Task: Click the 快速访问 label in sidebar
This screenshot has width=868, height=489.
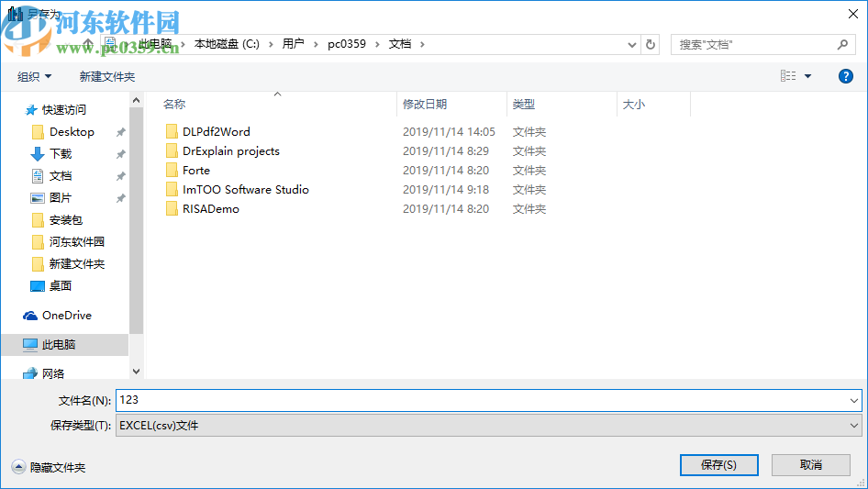Action: click(64, 110)
